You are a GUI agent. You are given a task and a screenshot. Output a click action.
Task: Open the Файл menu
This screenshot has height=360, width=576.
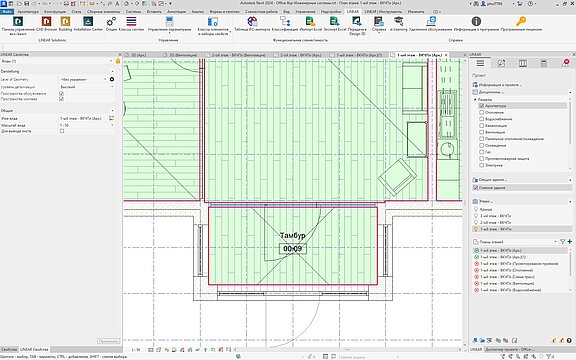point(7,12)
